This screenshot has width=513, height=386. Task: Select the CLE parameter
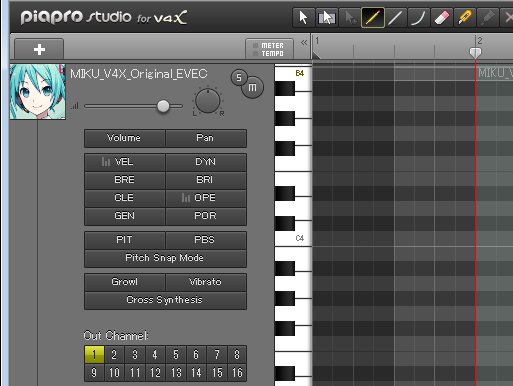pyautogui.click(x=125, y=198)
